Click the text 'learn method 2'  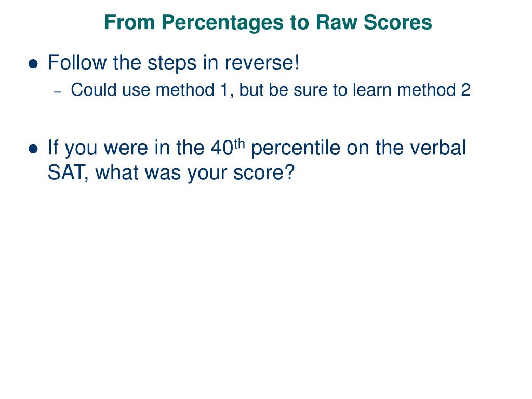click(x=411, y=90)
